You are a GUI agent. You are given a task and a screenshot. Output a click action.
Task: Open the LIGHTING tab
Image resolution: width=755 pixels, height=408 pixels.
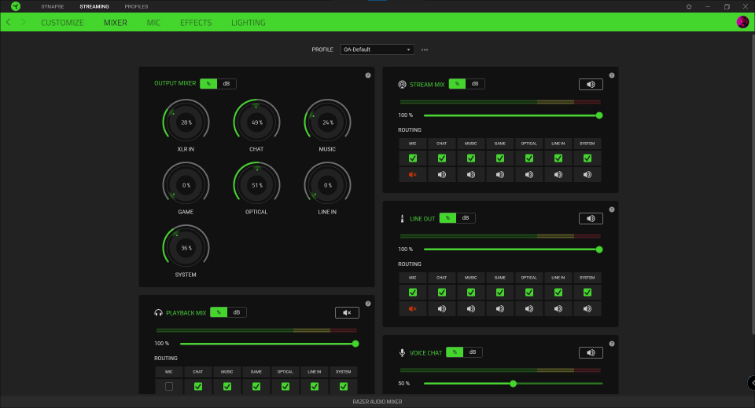pos(248,23)
